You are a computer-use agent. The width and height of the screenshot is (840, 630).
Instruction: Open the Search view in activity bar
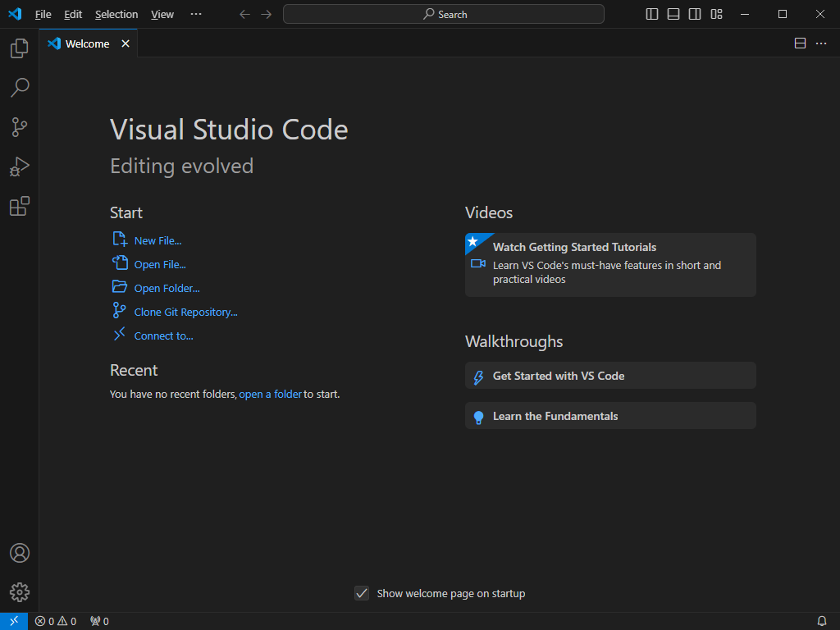20,87
